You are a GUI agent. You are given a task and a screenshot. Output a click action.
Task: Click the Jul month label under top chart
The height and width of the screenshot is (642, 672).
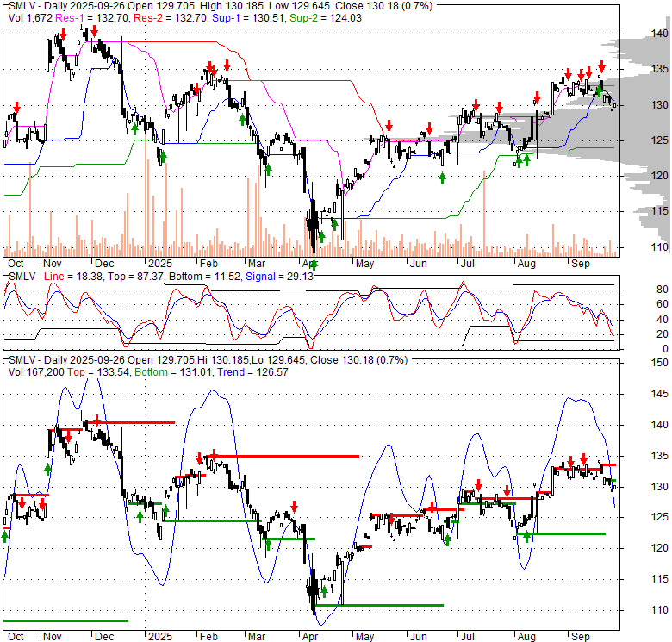[468, 264]
